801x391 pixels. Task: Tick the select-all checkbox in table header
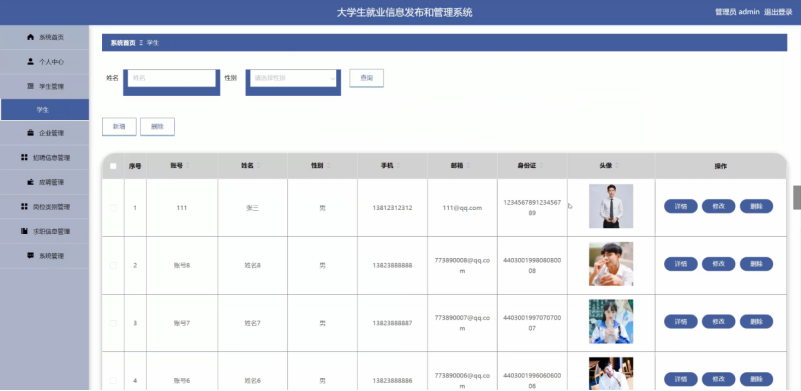pyautogui.click(x=113, y=166)
